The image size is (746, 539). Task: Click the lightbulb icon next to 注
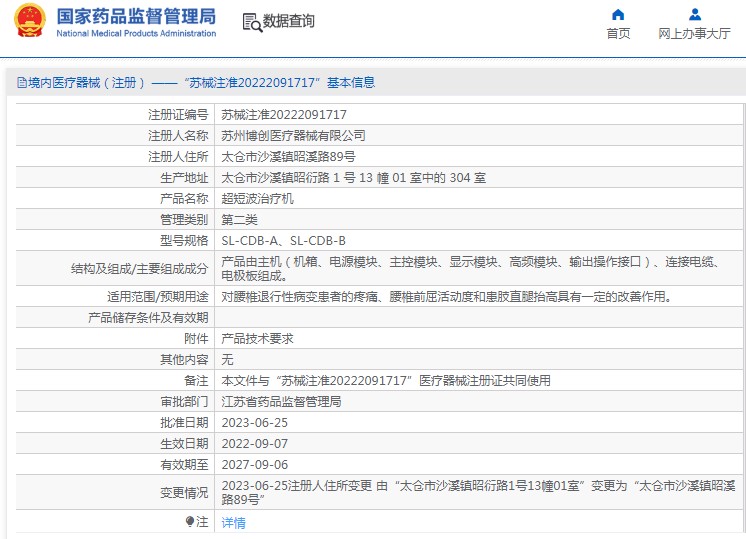click(190, 521)
